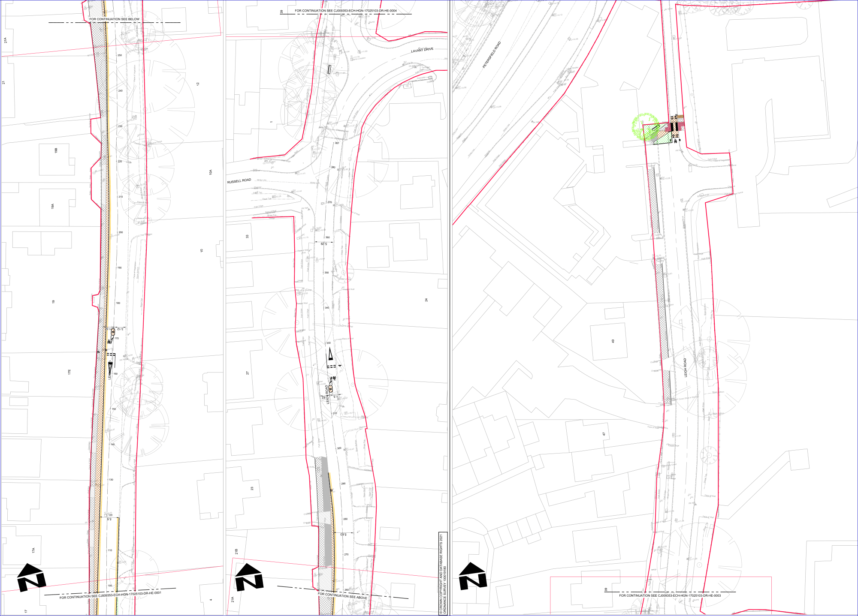Click the north arrow in the right panel
This screenshot has height=616, width=858.
coord(473,577)
